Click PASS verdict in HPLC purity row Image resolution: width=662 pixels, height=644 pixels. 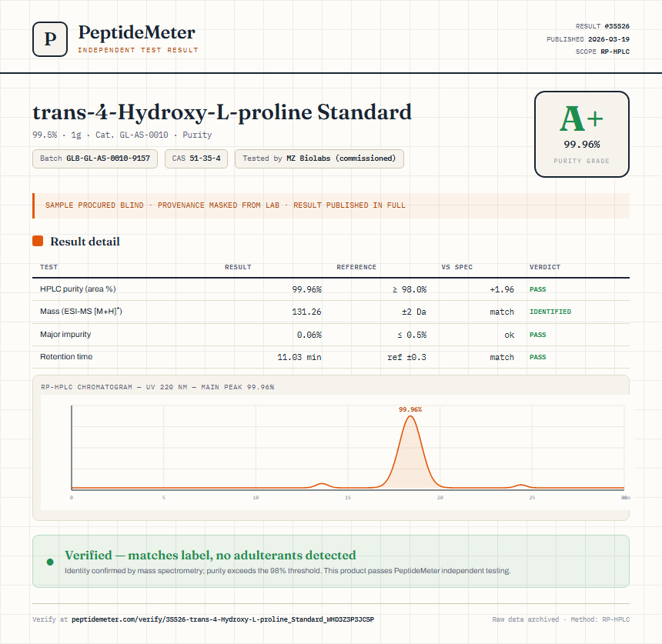[538, 289]
